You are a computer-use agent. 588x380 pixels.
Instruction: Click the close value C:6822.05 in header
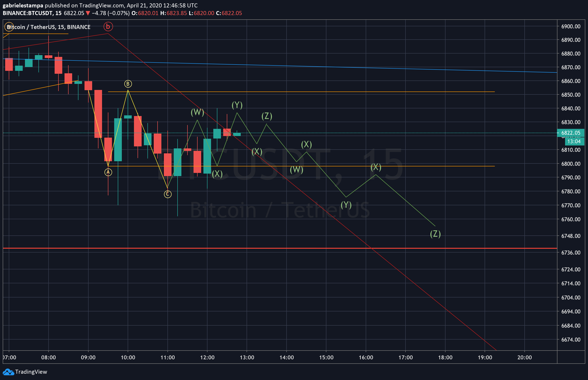(x=229, y=13)
